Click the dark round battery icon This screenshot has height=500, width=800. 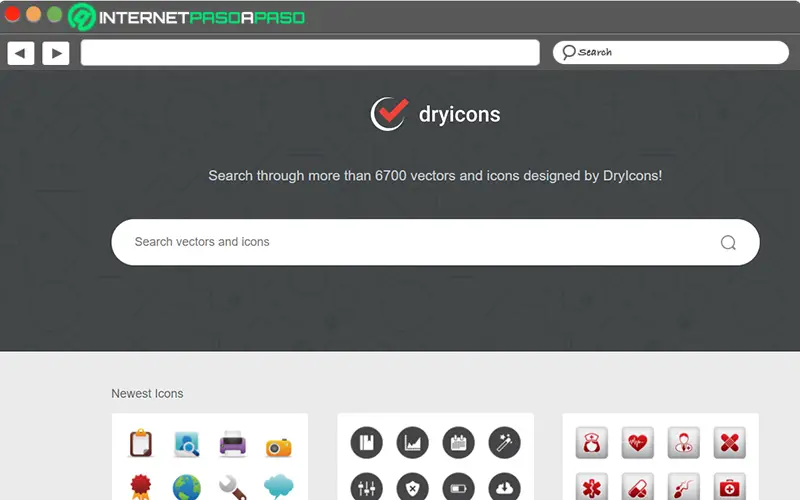click(x=458, y=487)
